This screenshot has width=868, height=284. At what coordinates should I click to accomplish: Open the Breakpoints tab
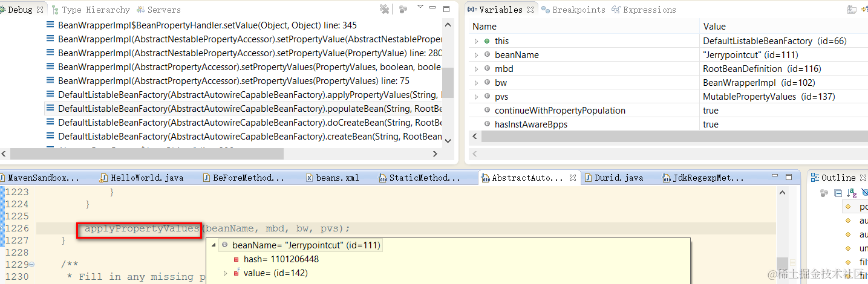574,10
